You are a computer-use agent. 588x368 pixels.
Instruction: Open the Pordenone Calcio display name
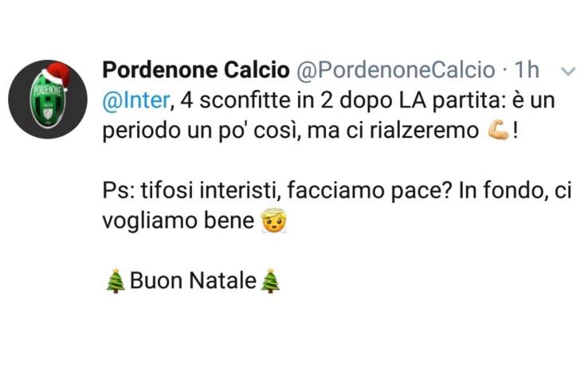(196, 70)
